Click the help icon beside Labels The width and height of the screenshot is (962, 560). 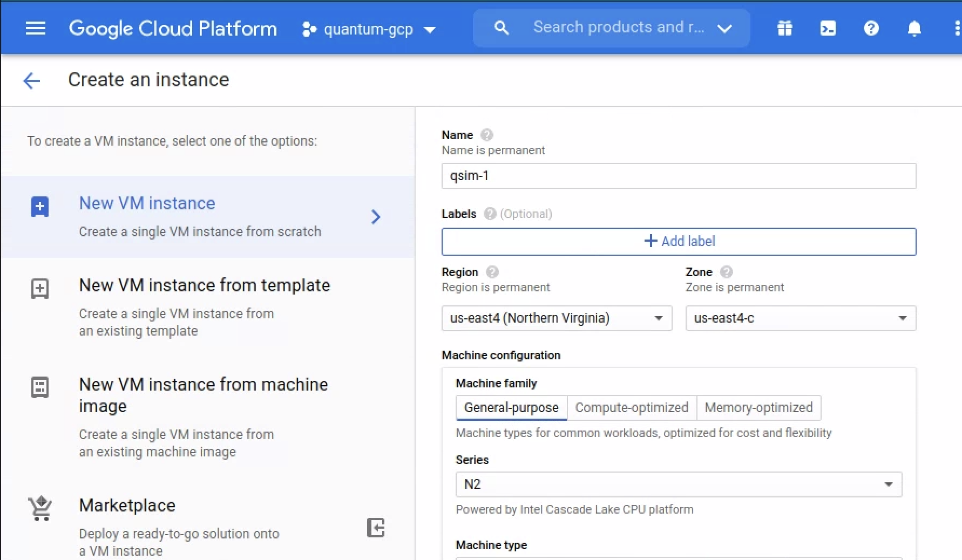tap(490, 214)
